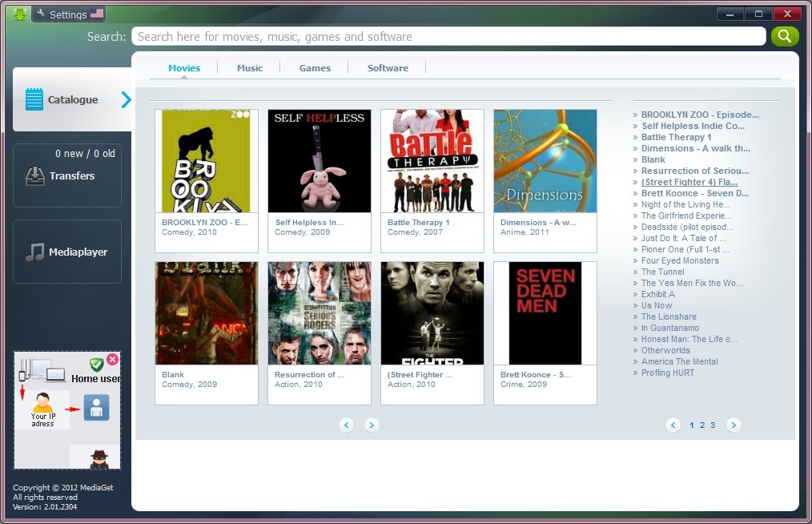Open the Mediaplayer section
Image resolution: width=812 pixels, height=524 pixels.
[67, 252]
